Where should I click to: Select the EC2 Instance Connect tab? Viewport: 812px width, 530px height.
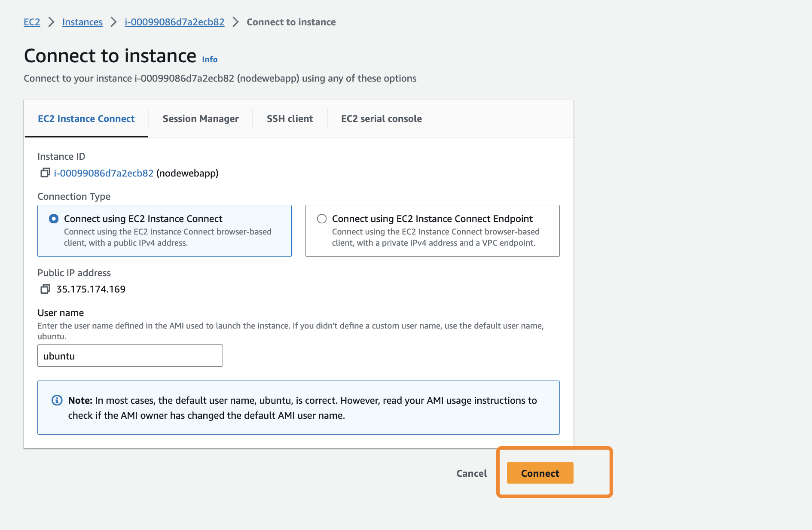click(86, 119)
